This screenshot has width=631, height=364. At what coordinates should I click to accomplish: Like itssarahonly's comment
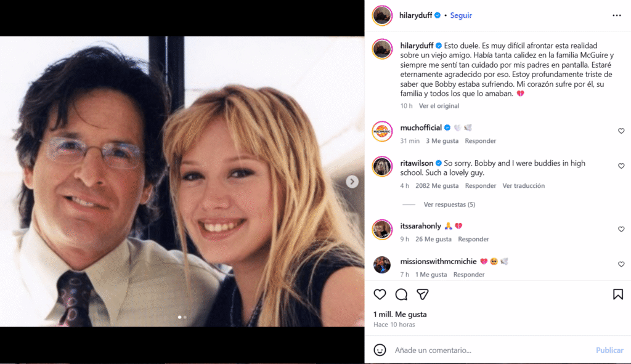tap(621, 229)
